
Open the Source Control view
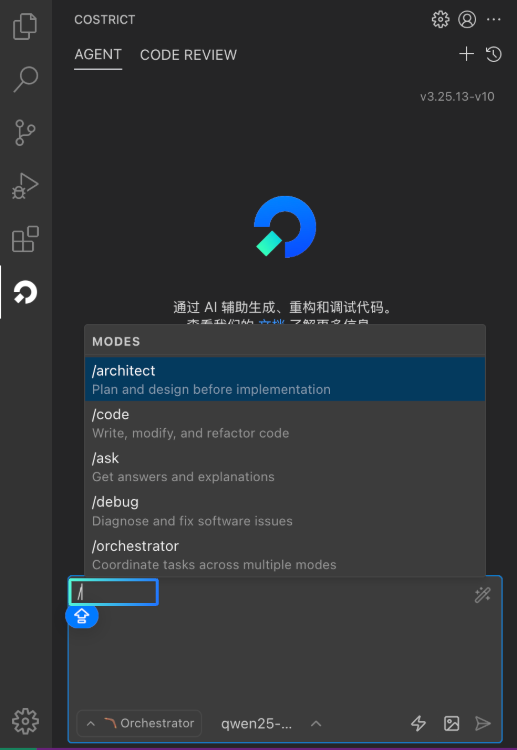pyautogui.click(x=25, y=132)
